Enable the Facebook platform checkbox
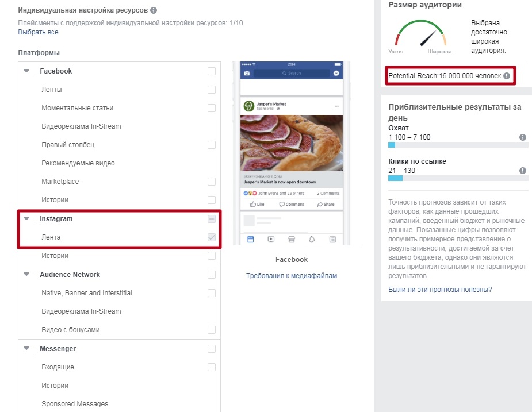Image resolution: width=532 pixels, height=412 pixels. tap(212, 71)
